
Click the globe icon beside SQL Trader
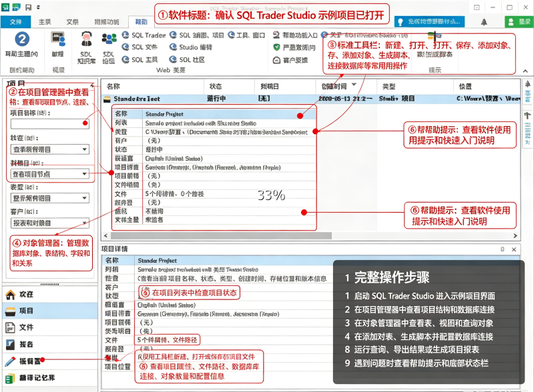click(x=125, y=35)
